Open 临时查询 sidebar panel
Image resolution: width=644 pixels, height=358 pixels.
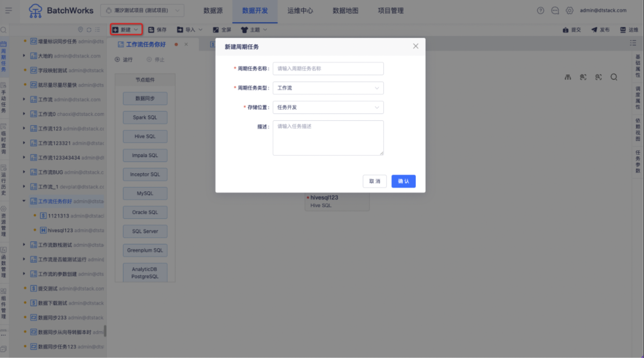pos(3,139)
